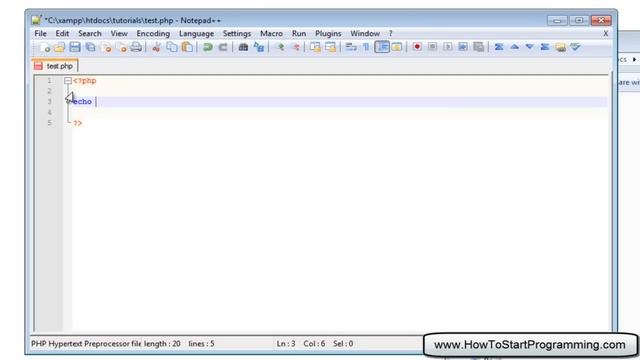
Task: Run macro multiple times icon
Action: pyautogui.click(x=463, y=47)
